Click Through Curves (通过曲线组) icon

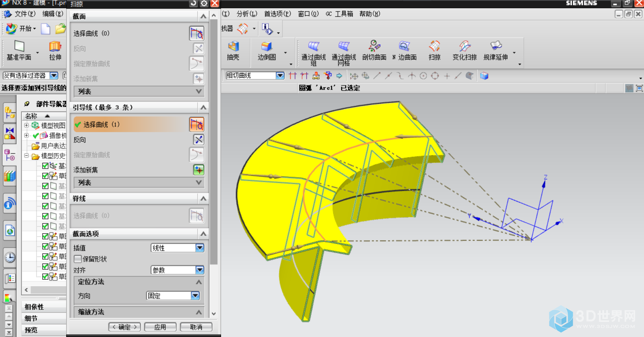(x=313, y=46)
